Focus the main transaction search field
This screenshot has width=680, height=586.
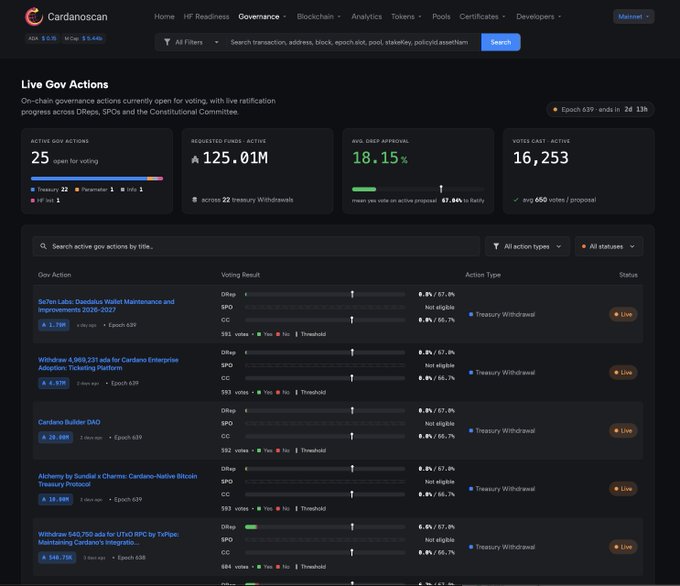[x=351, y=42]
